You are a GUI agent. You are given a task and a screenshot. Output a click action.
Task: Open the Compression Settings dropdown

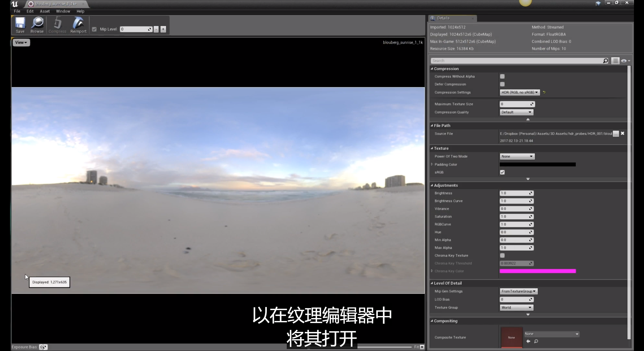click(519, 92)
